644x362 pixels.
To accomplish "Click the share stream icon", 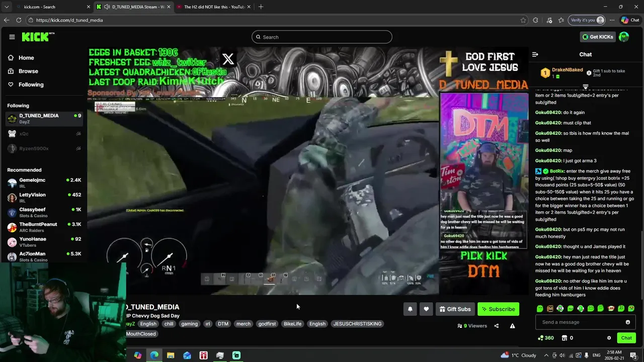I will (x=496, y=326).
